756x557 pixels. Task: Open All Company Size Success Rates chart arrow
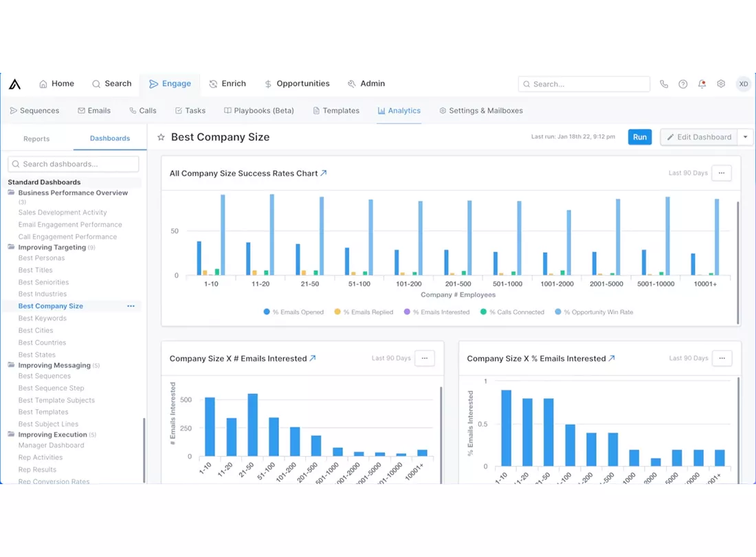(324, 173)
